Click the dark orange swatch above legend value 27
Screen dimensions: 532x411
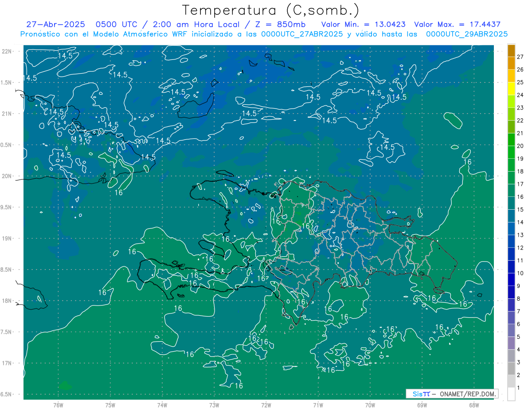click(511, 51)
